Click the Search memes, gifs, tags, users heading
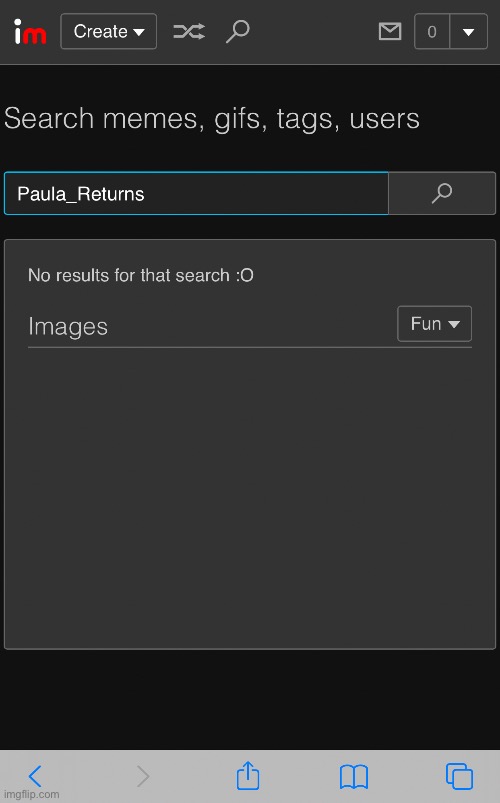 coord(212,118)
